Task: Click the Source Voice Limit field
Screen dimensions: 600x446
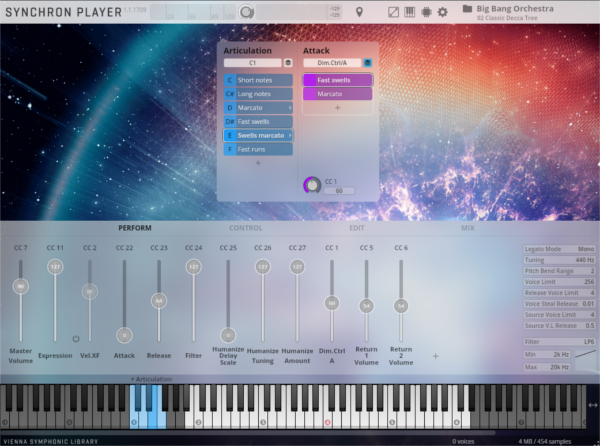Action: pos(559,314)
